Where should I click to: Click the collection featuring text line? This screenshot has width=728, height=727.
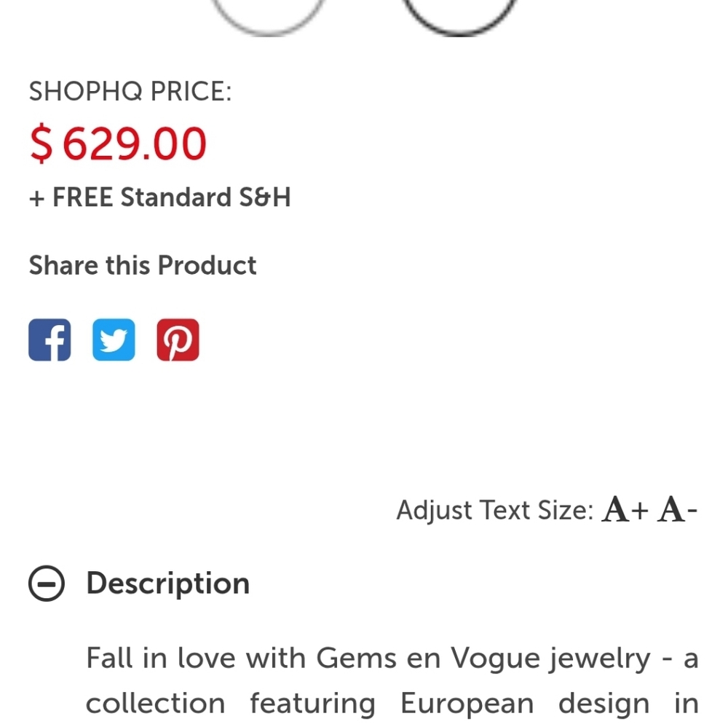point(231,703)
